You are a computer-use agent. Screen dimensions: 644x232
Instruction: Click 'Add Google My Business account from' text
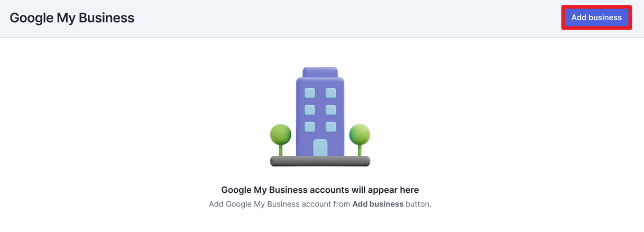[280, 204]
